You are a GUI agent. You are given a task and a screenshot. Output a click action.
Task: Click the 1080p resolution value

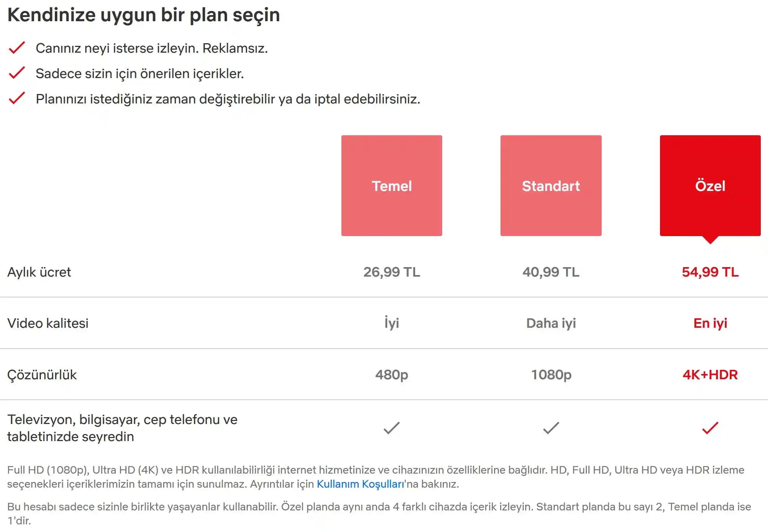551,375
